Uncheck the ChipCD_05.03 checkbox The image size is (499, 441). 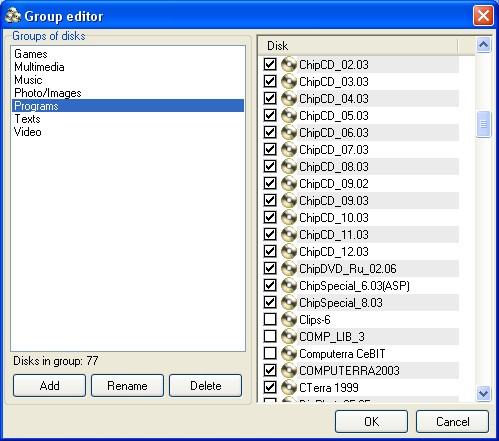(x=270, y=115)
